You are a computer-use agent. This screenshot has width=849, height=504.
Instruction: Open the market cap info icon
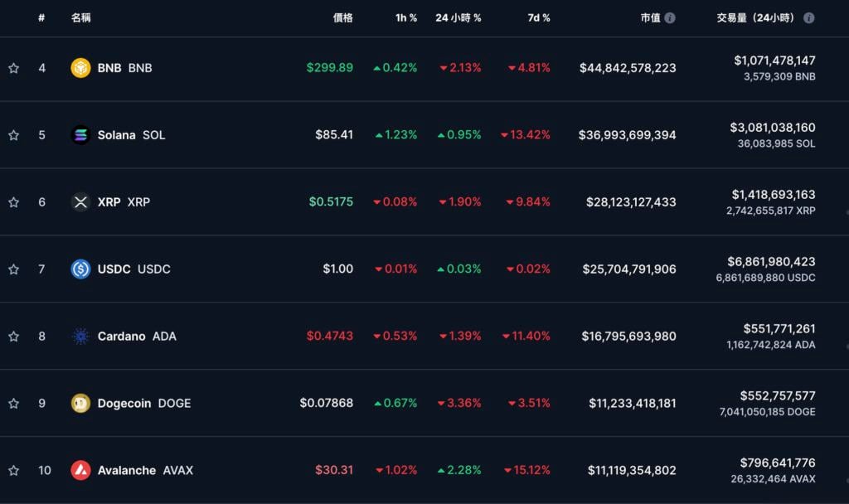coord(670,17)
